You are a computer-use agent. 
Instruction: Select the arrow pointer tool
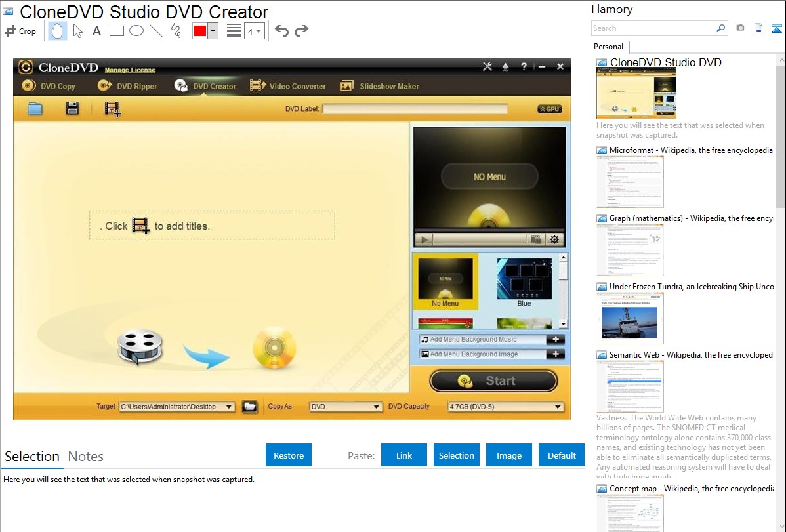77,31
